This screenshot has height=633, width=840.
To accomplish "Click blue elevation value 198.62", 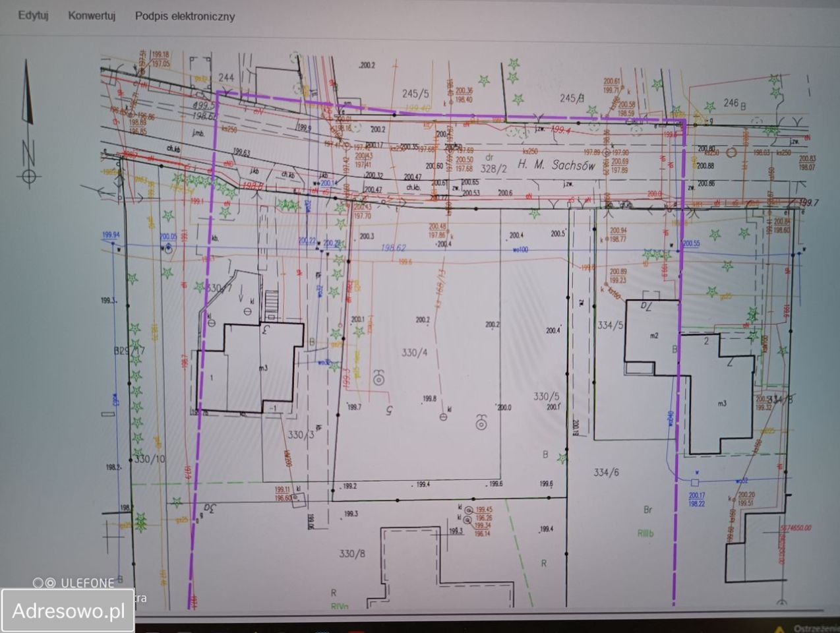I will click(x=394, y=247).
